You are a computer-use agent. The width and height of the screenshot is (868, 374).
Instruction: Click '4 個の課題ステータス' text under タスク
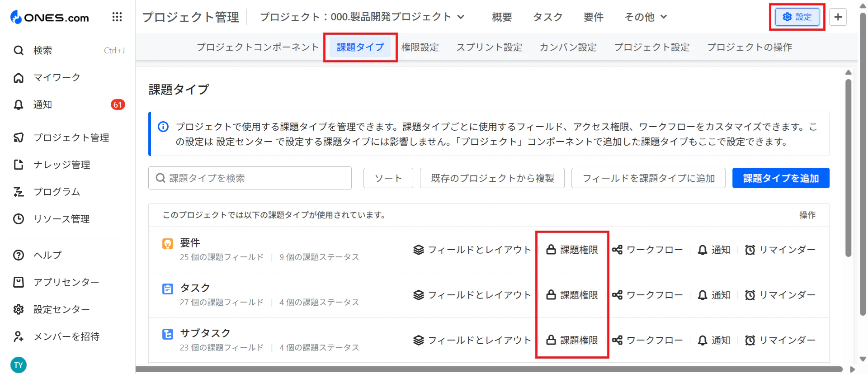pyautogui.click(x=319, y=302)
